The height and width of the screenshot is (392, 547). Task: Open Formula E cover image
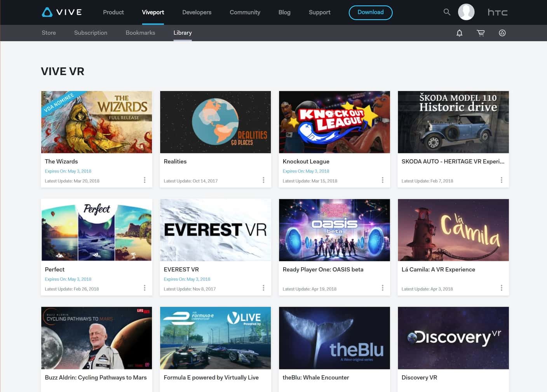(x=216, y=338)
